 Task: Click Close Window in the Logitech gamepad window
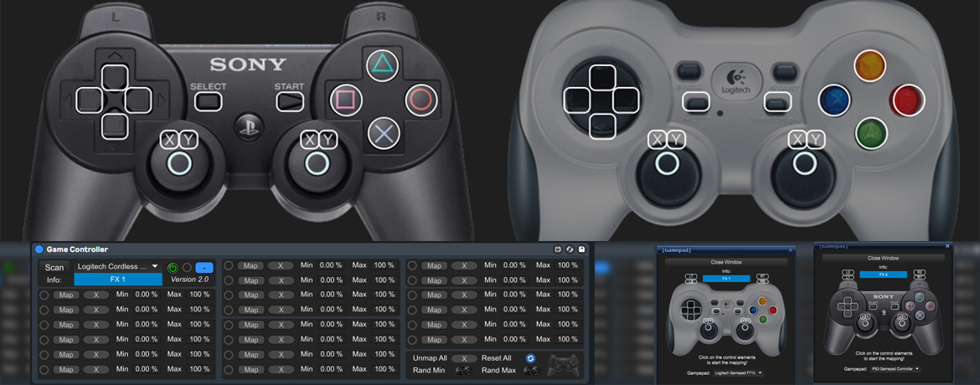pyautogui.click(x=727, y=260)
